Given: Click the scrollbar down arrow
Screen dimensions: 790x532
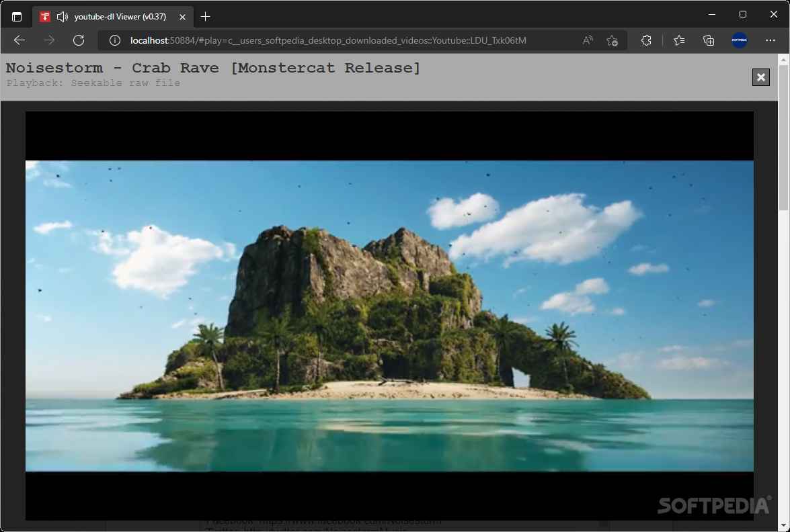Looking at the screenshot, I should coord(783,526).
